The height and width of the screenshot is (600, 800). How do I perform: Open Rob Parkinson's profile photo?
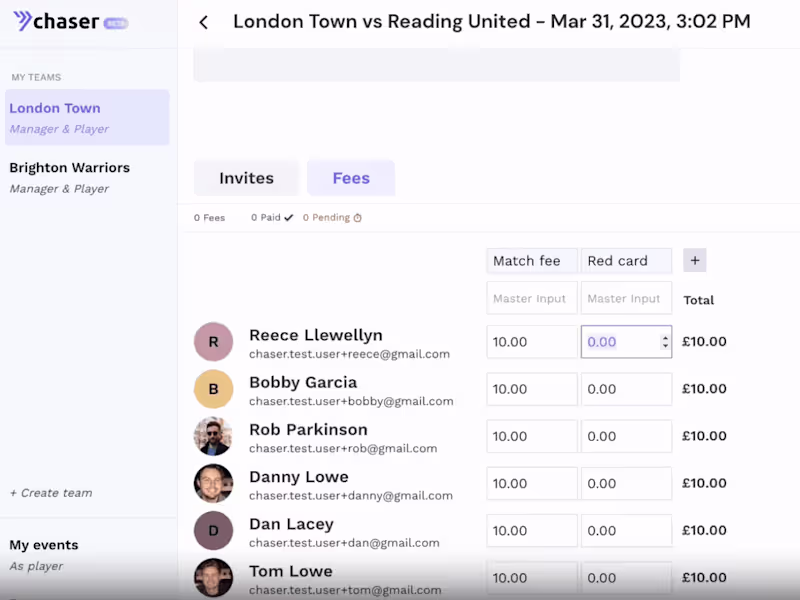(x=213, y=436)
